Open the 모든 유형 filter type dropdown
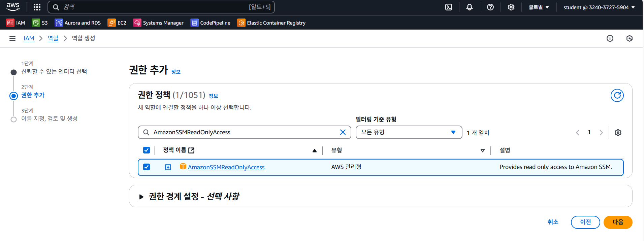The width and height of the screenshot is (644, 241). point(409,132)
